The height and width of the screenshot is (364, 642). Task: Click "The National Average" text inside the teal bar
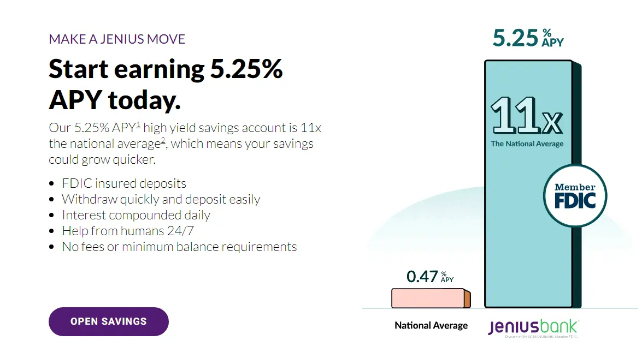click(x=527, y=144)
